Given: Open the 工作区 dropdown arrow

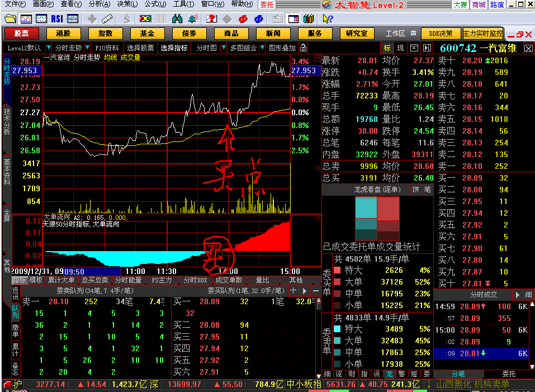Looking at the screenshot, I should (413, 33).
